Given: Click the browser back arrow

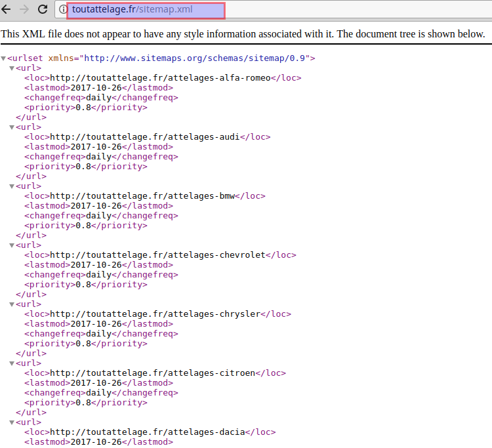Looking at the screenshot, I should pyautogui.click(x=7, y=10).
